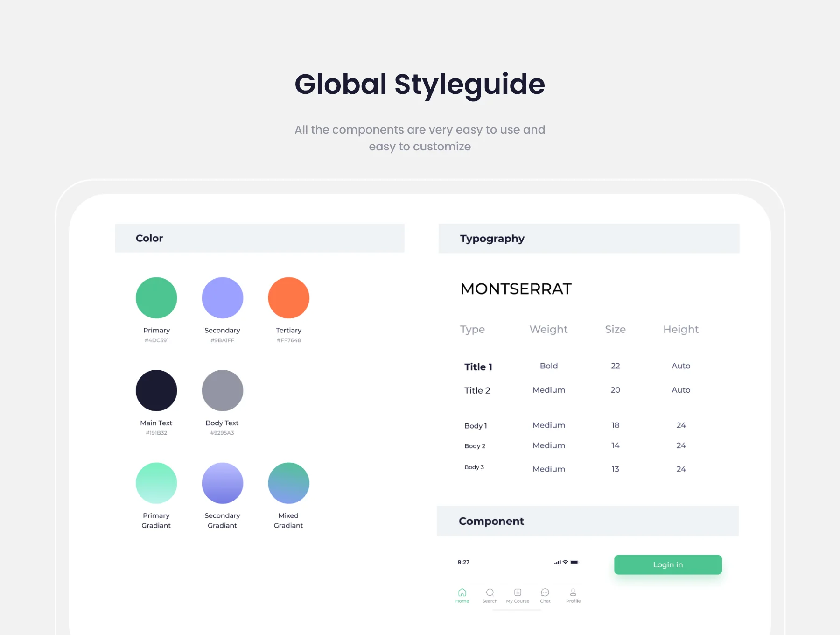Click the Color section header
The width and height of the screenshot is (840, 635).
259,238
